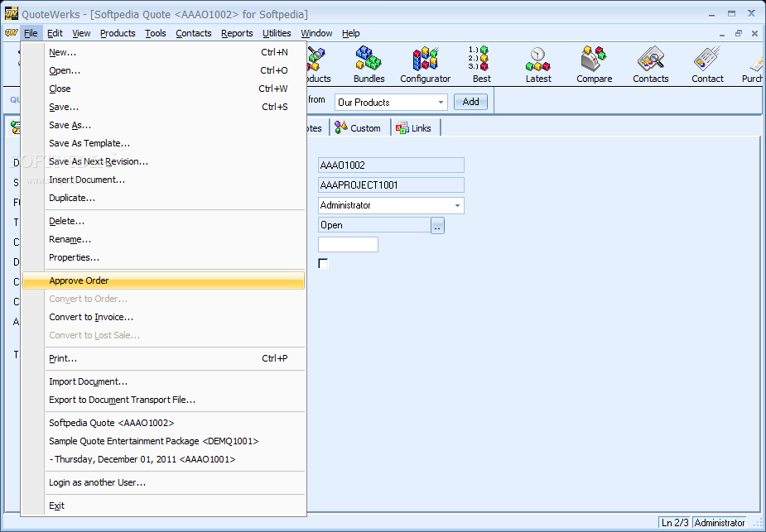766x532 pixels.
Task: Click Ln 2/3 in status bar
Action: (x=675, y=523)
